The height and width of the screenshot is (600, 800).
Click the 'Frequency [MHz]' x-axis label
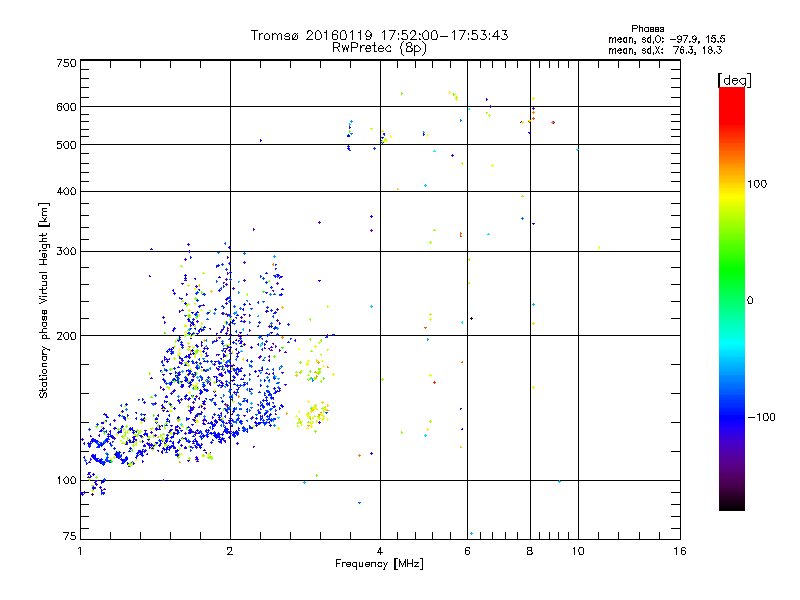(x=379, y=564)
